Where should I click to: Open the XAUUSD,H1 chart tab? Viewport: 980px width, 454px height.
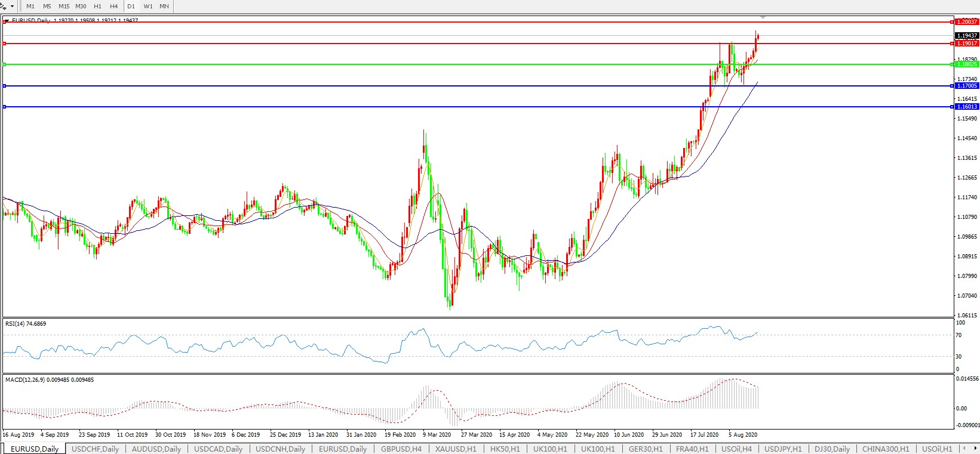(x=456, y=449)
